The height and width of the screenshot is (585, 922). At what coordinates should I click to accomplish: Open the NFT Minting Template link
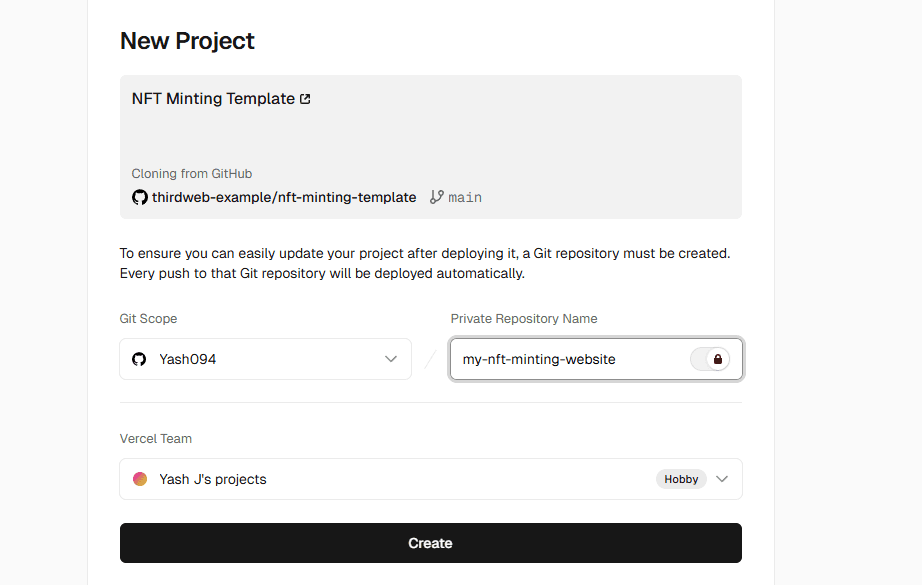(x=213, y=99)
